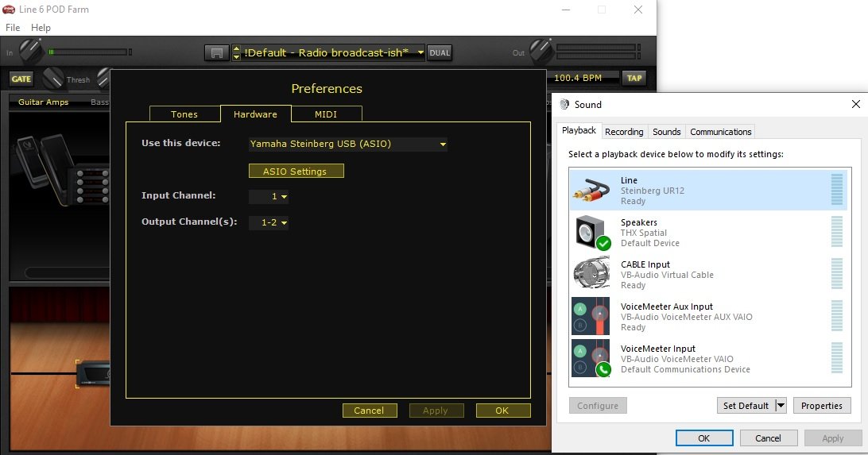Open the Set Default dropdown arrow
Screen dimensions: 868x455
781,405
